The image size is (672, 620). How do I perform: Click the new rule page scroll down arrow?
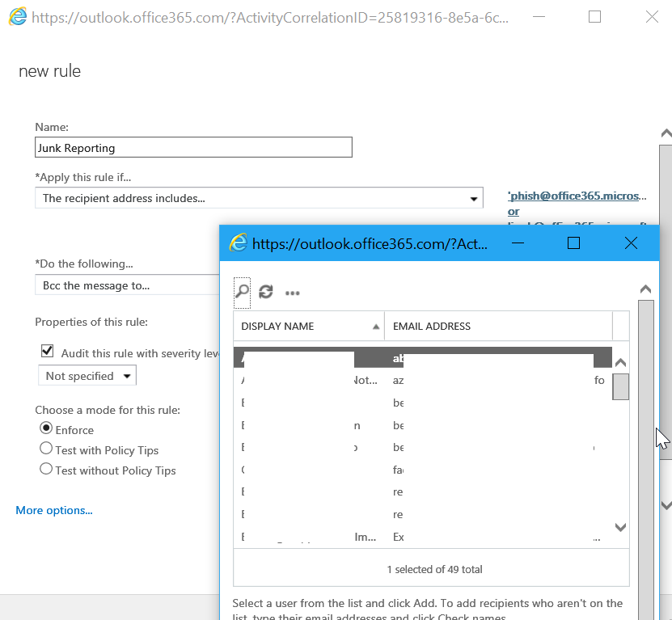click(666, 505)
